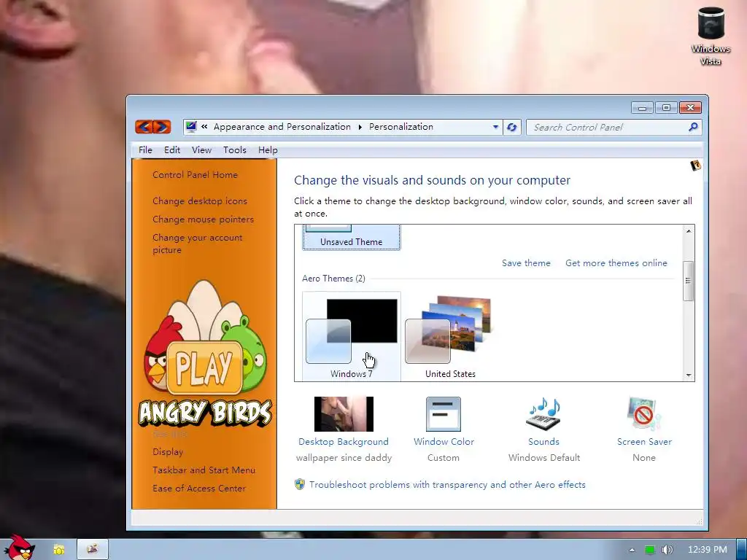Go to Control Panel Home

[195, 175]
